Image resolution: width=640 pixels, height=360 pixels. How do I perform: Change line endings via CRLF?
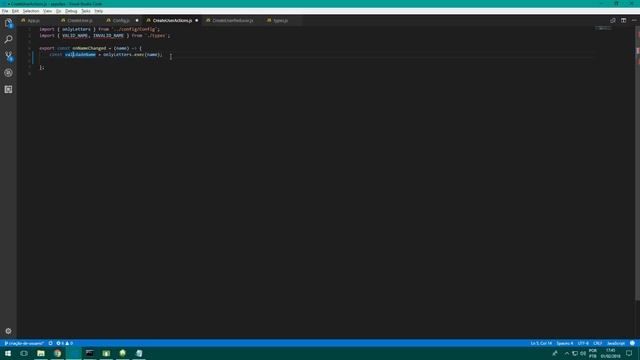tap(598, 343)
